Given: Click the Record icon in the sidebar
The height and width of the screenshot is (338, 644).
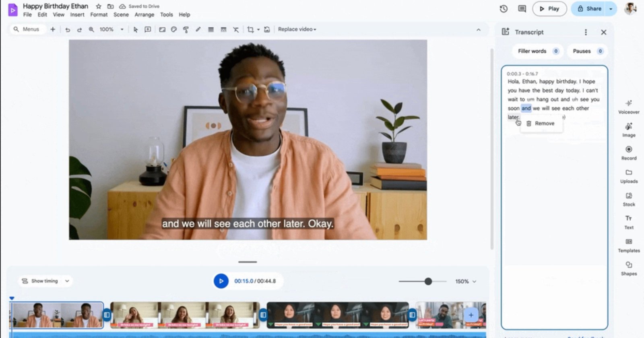Looking at the screenshot, I should (629, 152).
